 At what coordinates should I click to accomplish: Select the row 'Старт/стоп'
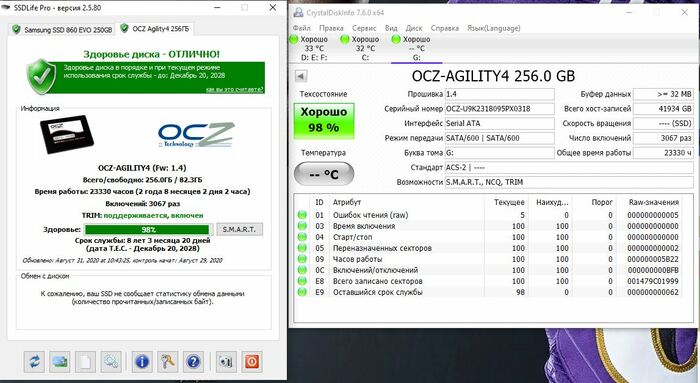pyautogui.click(x=489, y=237)
